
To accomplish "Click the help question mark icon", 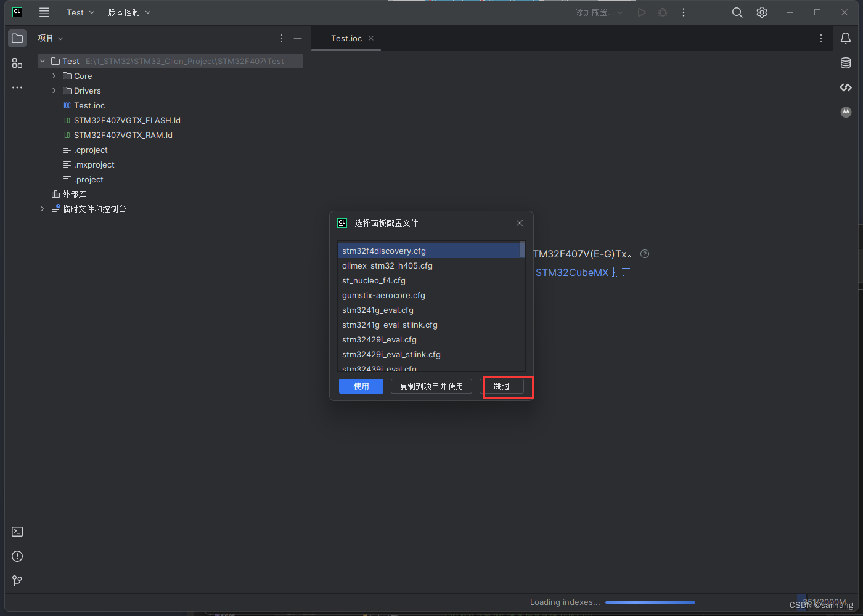I will [x=645, y=254].
